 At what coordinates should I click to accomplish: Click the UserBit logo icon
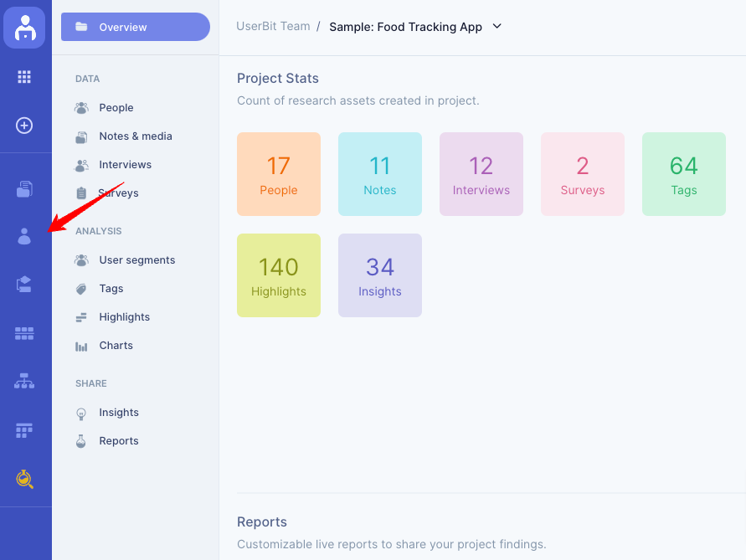[x=24, y=28]
